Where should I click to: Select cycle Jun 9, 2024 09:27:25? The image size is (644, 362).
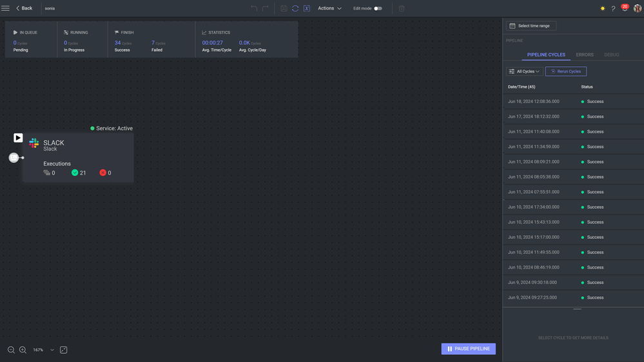pyautogui.click(x=573, y=298)
